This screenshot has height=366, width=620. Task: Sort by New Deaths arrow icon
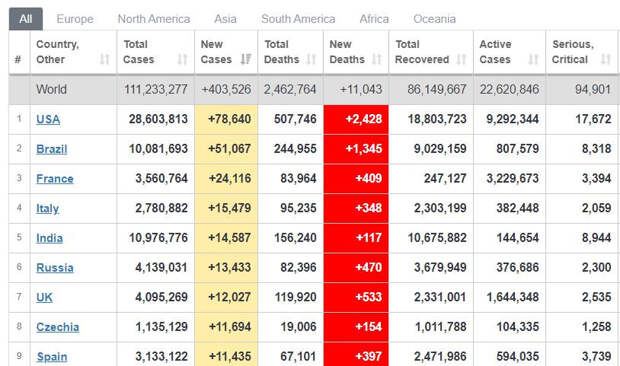[377, 59]
